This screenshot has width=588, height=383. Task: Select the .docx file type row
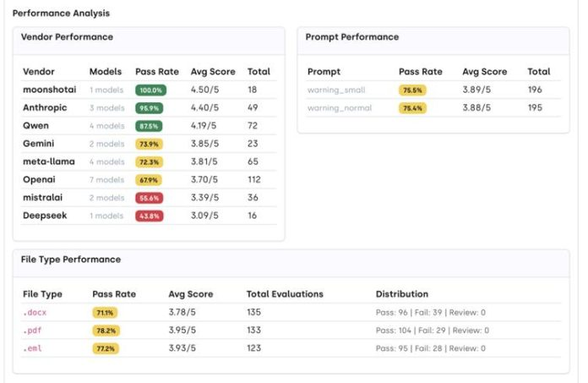pos(35,312)
